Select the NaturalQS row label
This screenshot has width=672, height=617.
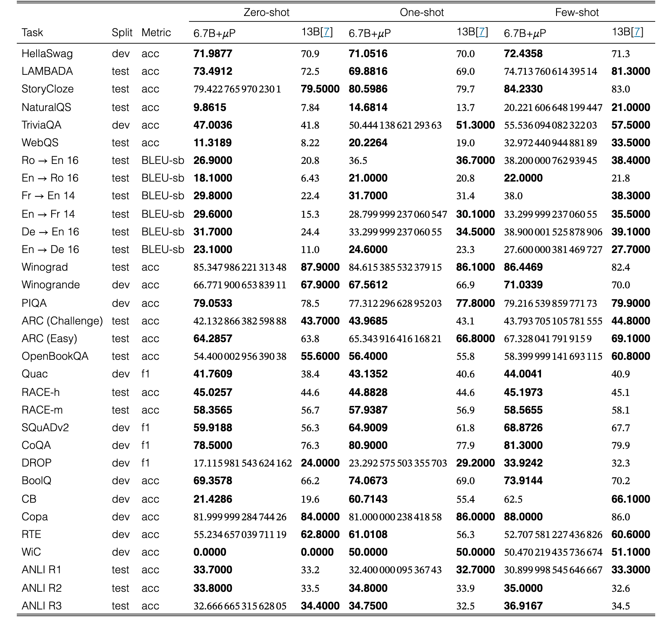46,108
